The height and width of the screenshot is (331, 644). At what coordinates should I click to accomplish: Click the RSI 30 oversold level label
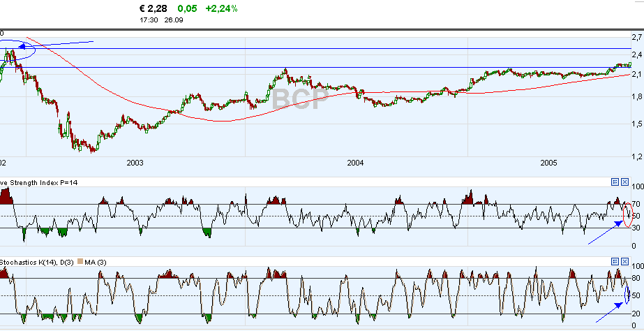pos(636,228)
